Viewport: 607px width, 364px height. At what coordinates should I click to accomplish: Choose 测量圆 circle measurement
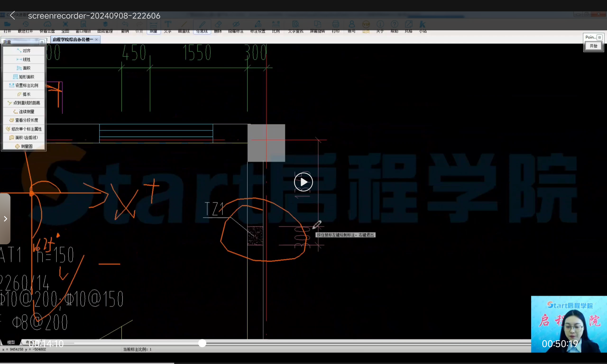coord(24,146)
